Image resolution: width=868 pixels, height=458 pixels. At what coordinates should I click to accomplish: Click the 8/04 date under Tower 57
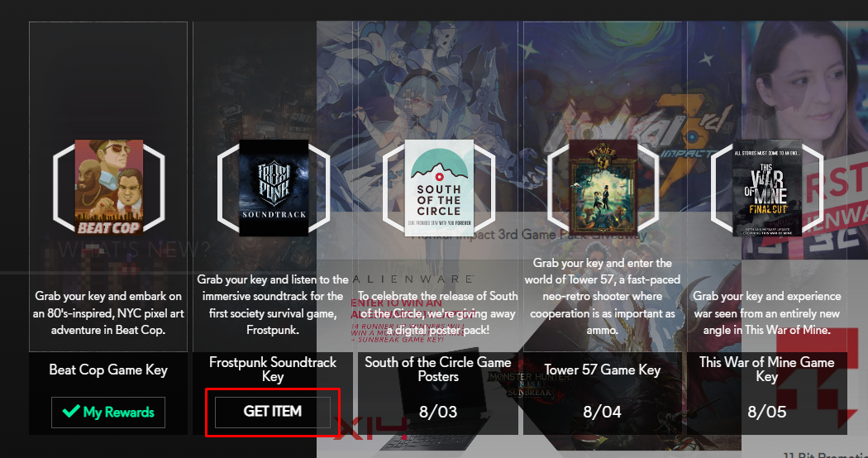click(603, 412)
